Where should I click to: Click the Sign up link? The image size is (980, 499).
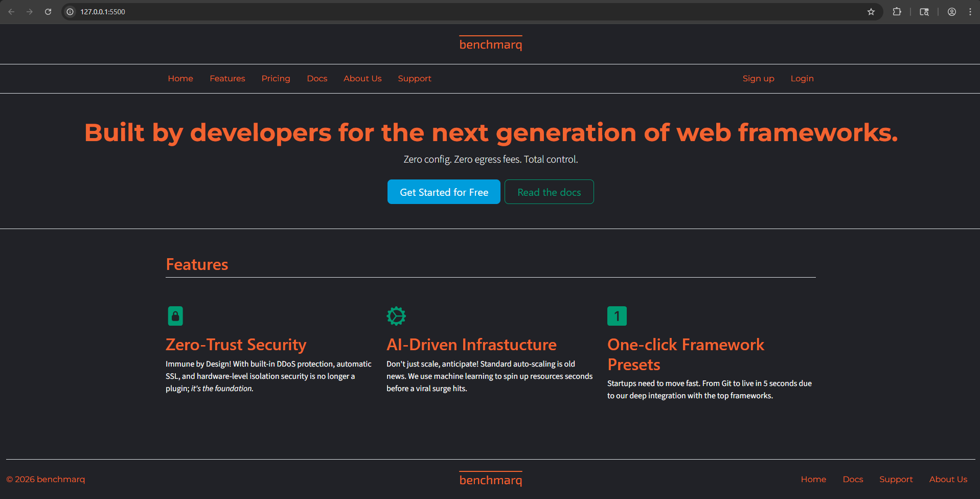coord(759,78)
